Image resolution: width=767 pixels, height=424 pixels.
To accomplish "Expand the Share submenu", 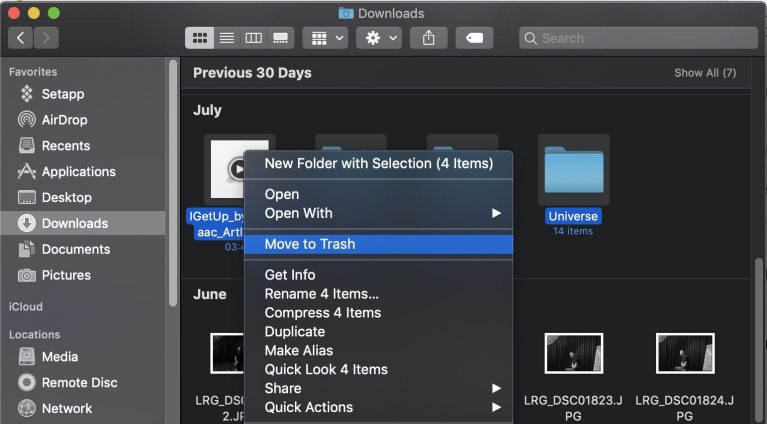I will [x=379, y=388].
